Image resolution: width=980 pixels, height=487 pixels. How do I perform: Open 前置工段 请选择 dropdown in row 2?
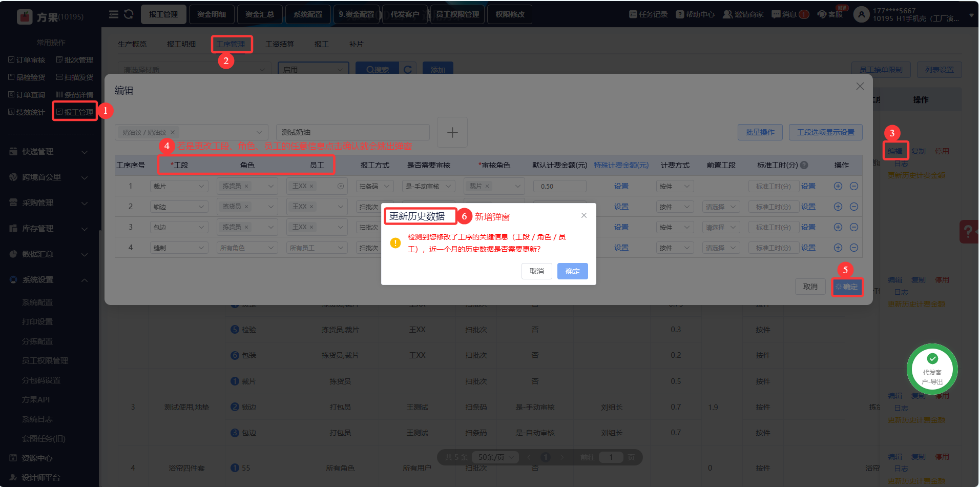(721, 207)
